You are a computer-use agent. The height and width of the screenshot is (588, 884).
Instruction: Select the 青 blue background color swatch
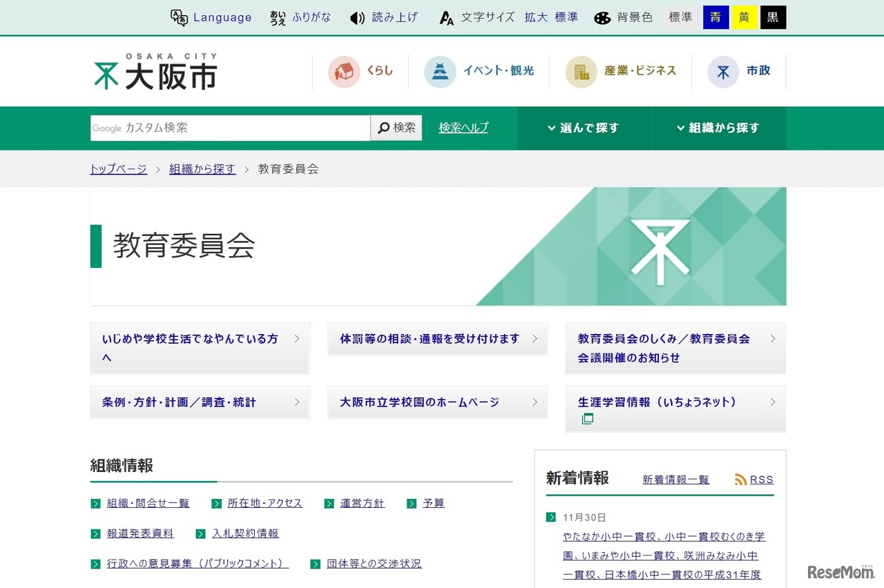click(715, 17)
